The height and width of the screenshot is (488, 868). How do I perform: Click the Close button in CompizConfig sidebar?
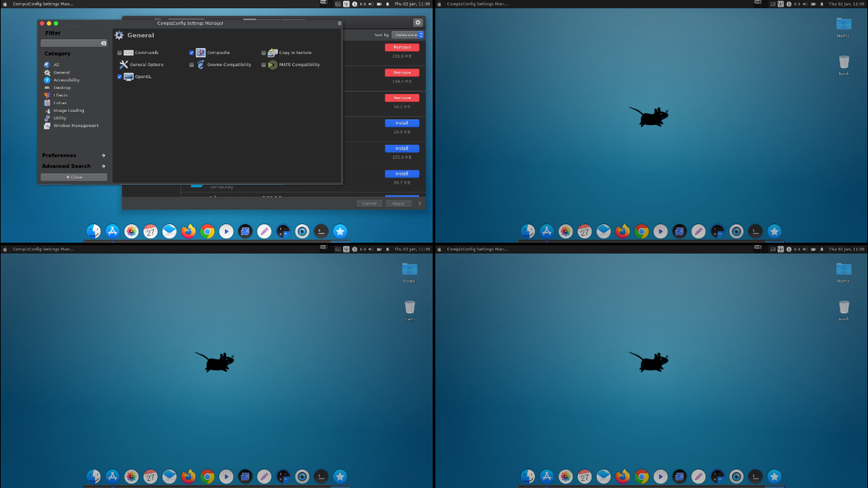(x=74, y=177)
